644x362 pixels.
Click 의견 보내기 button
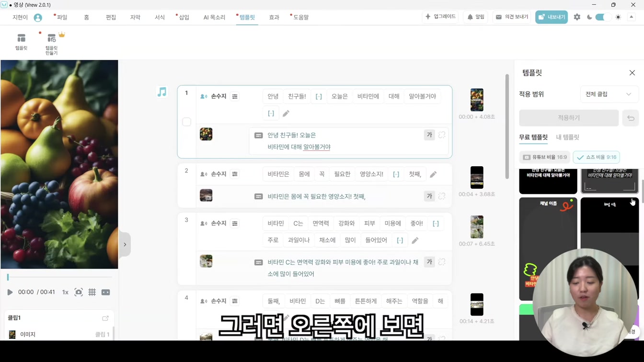click(512, 17)
